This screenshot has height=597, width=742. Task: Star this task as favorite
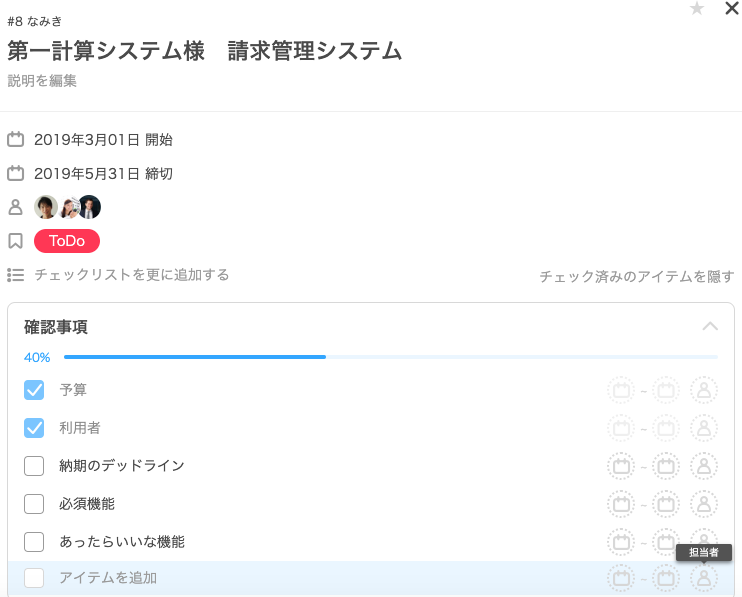(697, 8)
